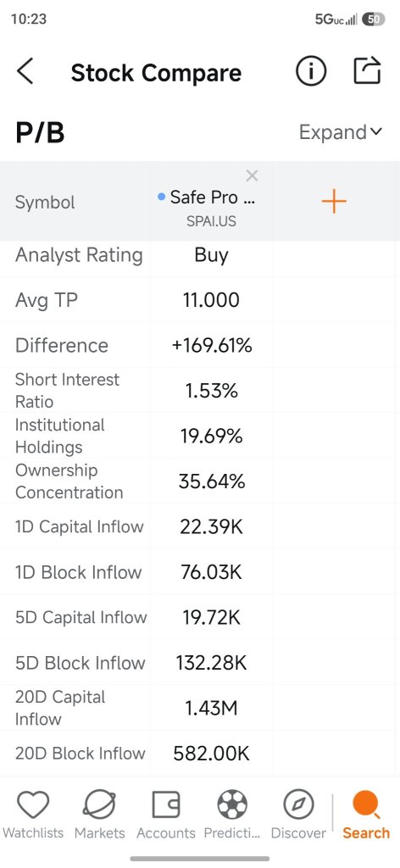Select the Search tab
Viewport: 400px width, 868px height.
click(366, 816)
